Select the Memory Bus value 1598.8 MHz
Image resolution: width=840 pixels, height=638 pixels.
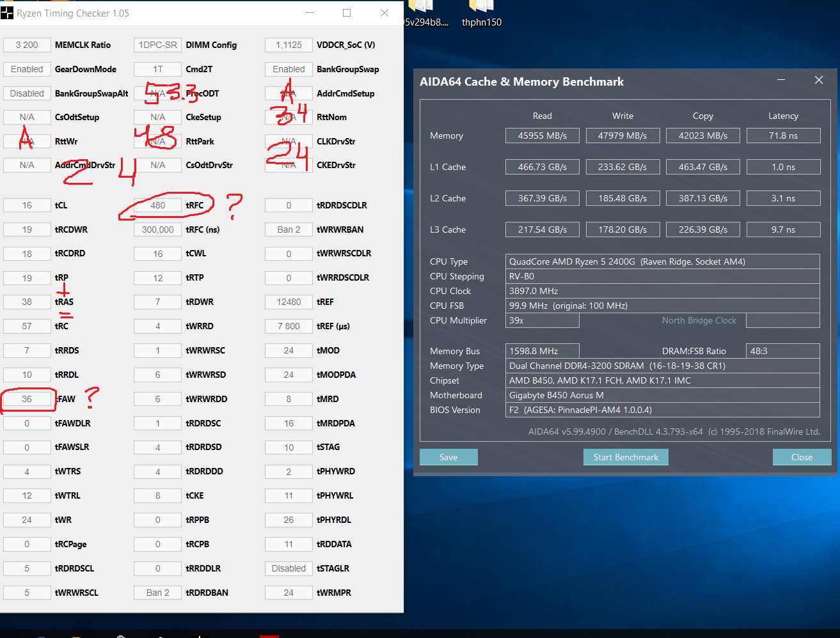[x=543, y=351]
